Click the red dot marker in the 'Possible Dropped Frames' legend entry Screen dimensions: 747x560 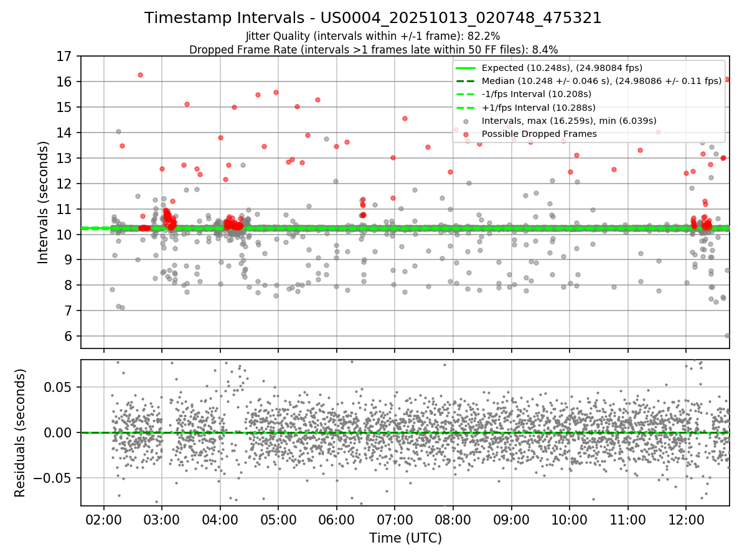click(x=466, y=134)
